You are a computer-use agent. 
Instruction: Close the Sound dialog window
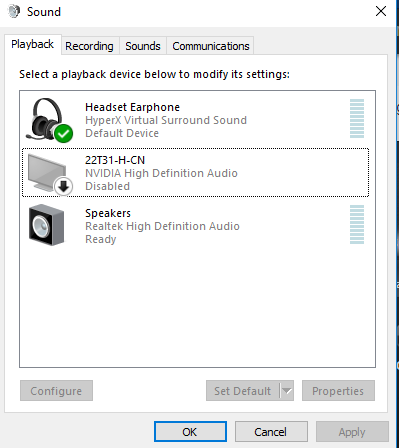pyautogui.click(x=381, y=11)
